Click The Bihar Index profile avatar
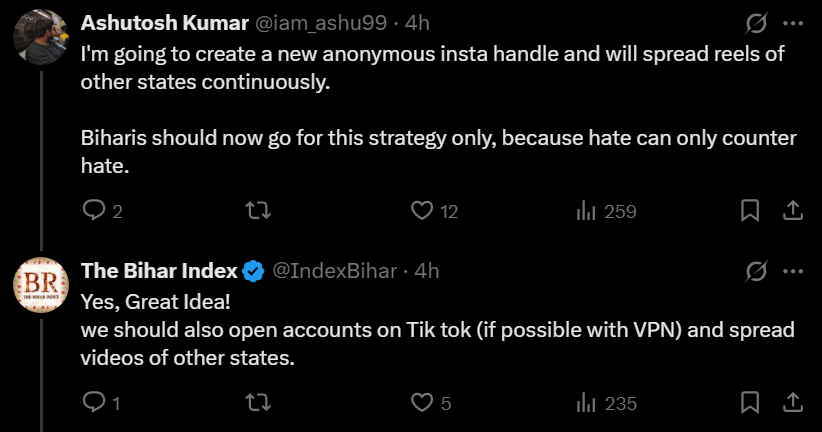 click(40, 283)
